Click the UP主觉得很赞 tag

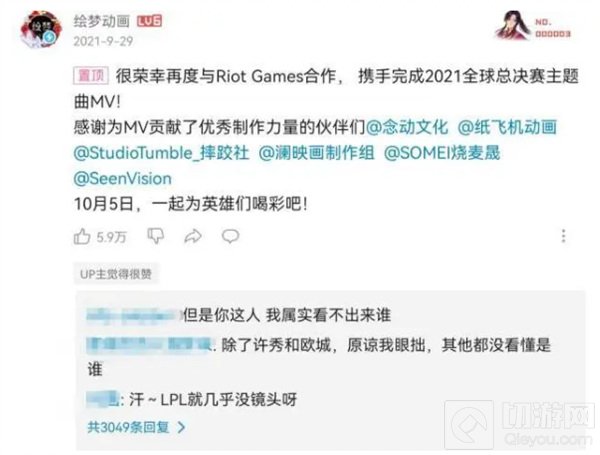coord(116,274)
